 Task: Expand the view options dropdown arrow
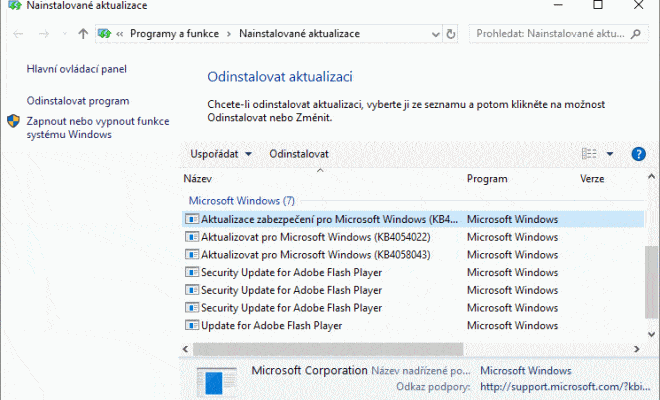pyautogui.click(x=609, y=154)
